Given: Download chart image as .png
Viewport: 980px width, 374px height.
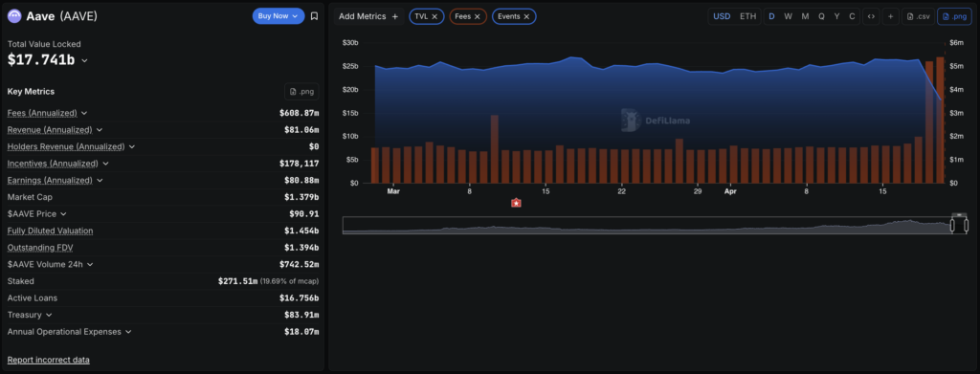Looking at the screenshot, I should coord(954,17).
